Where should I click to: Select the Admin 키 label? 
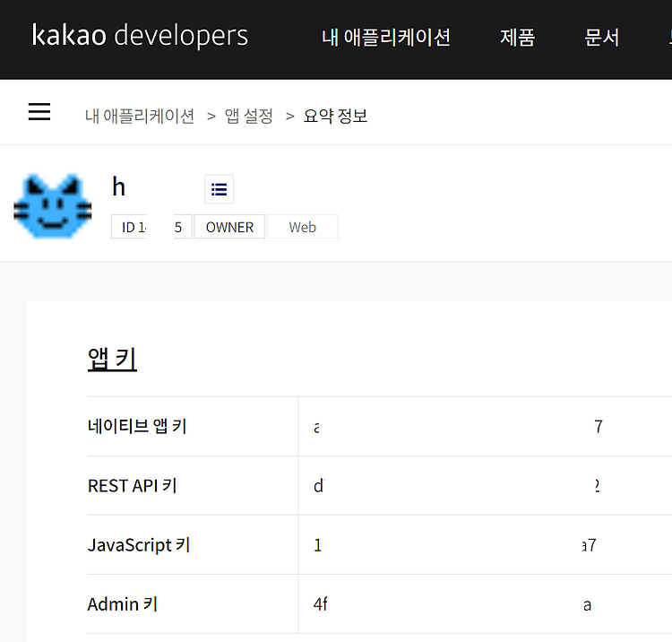[123, 603]
